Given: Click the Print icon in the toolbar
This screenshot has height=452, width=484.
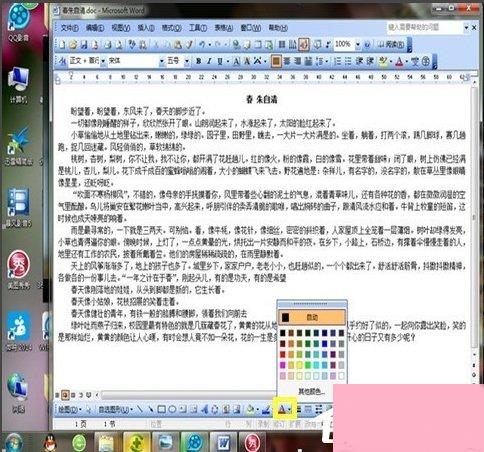Looking at the screenshot, I should pos(107,45).
